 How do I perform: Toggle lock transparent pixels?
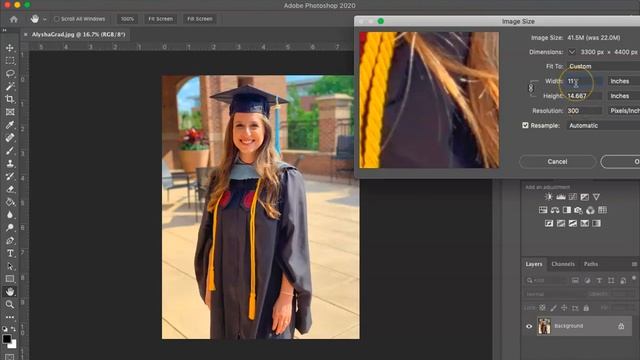(542, 308)
